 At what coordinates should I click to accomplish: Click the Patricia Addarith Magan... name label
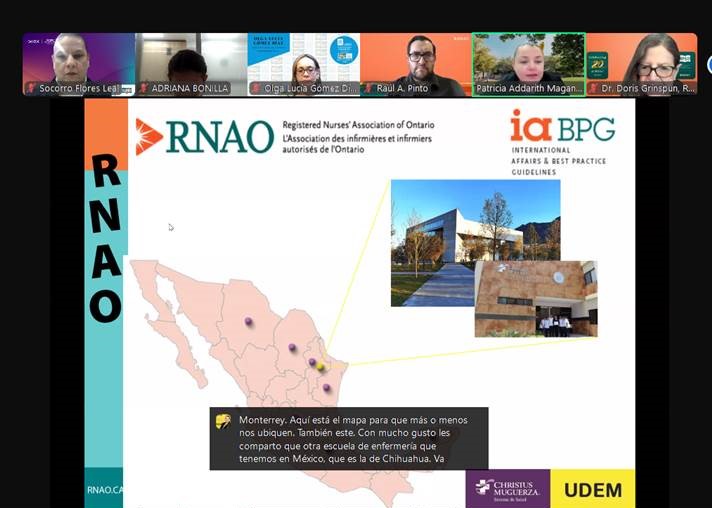[x=529, y=89]
